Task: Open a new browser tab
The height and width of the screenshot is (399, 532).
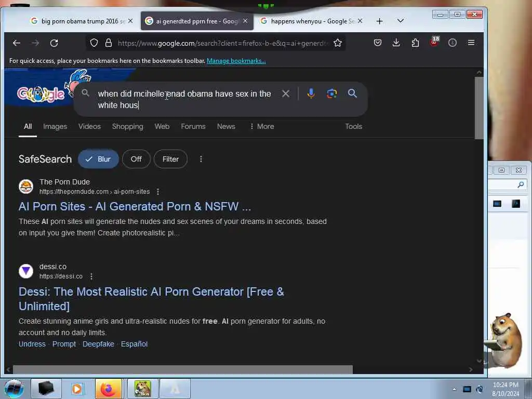Action: click(x=379, y=21)
